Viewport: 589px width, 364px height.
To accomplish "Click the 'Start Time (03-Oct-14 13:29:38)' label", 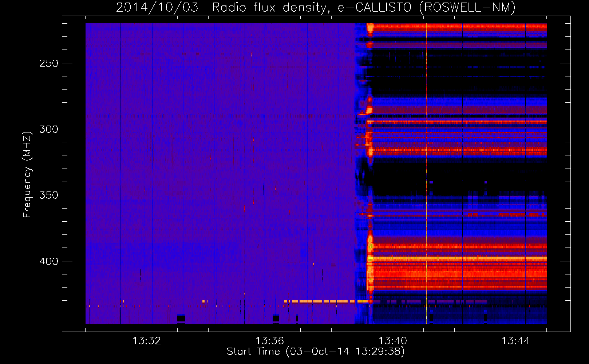I will click(x=316, y=352).
